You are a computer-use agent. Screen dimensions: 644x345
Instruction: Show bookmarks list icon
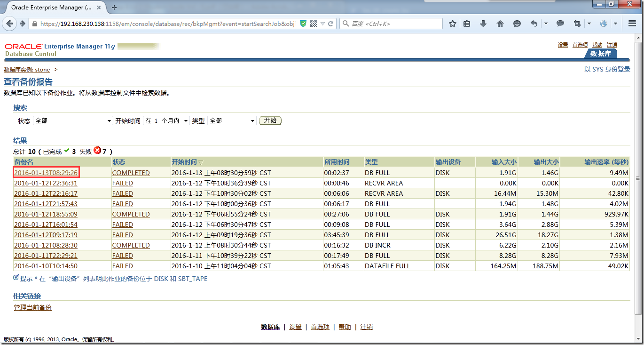pyautogui.click(x=467, y=24)
